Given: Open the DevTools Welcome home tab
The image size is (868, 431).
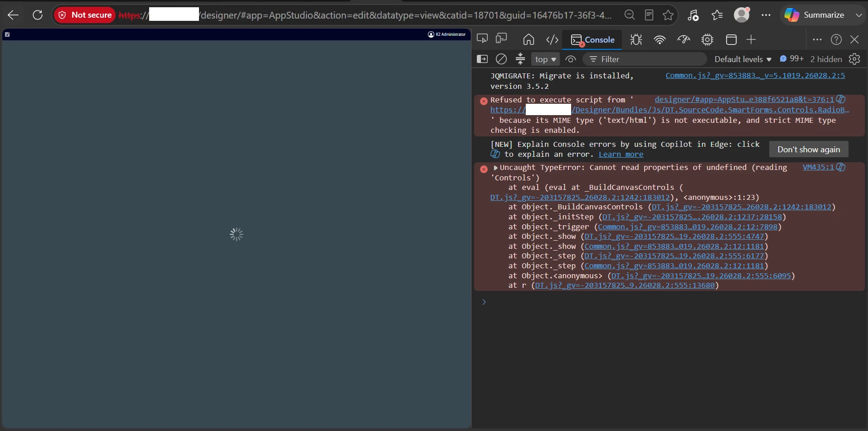Looking at the screenshot, I should click(x=529, y=40).
